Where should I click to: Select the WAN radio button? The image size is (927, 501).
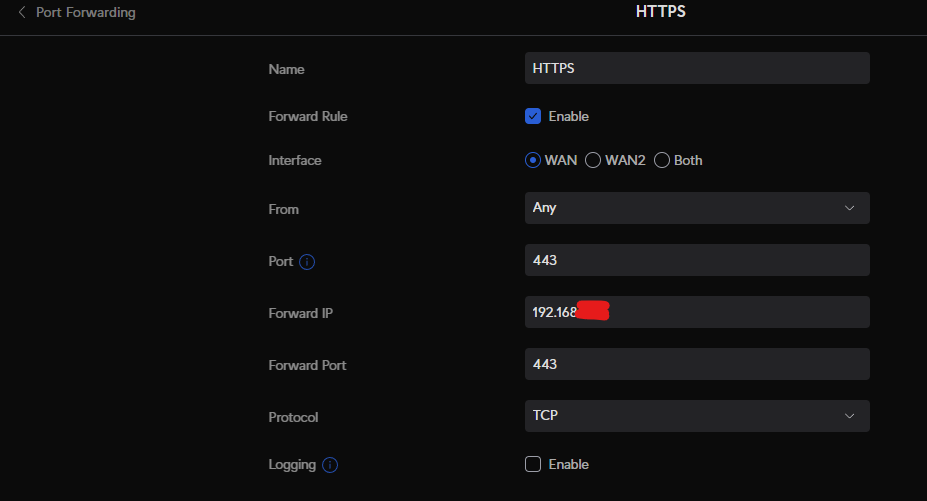[x=533, y=160]
